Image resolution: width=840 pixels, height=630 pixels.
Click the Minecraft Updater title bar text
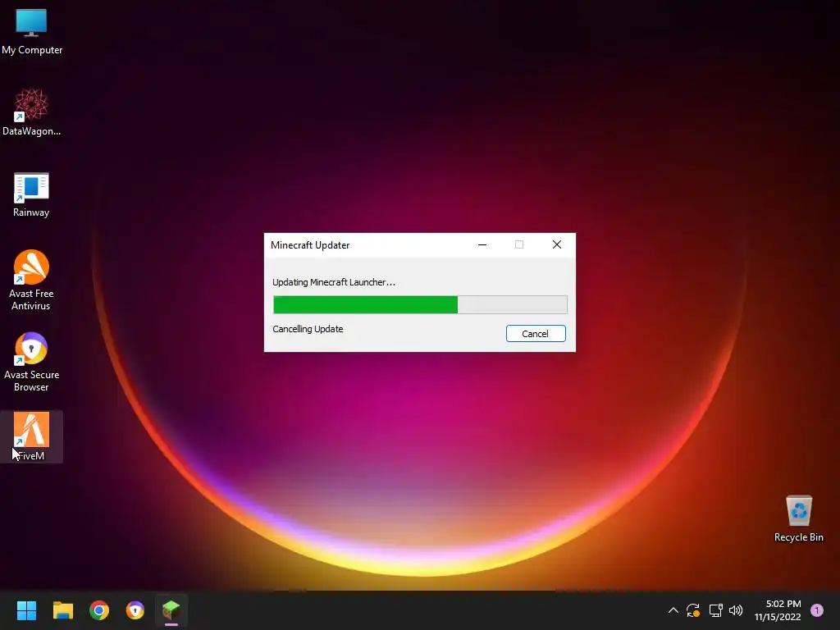(x=310, y=245)
